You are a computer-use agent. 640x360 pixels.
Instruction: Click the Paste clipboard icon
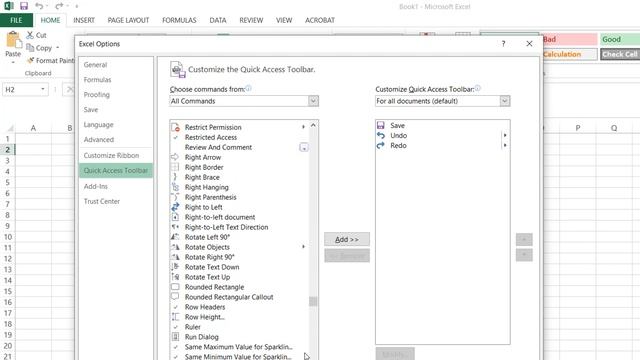[13, 40]
